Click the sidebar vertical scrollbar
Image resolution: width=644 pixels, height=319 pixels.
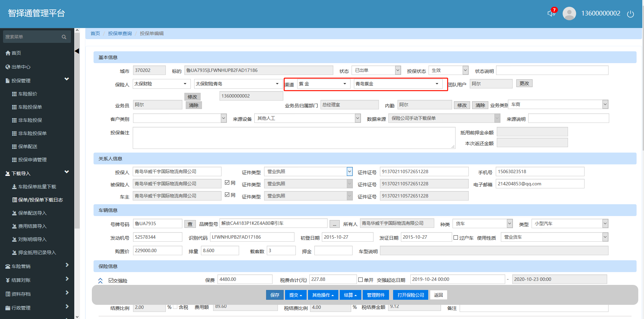click(x=77, y=135)
